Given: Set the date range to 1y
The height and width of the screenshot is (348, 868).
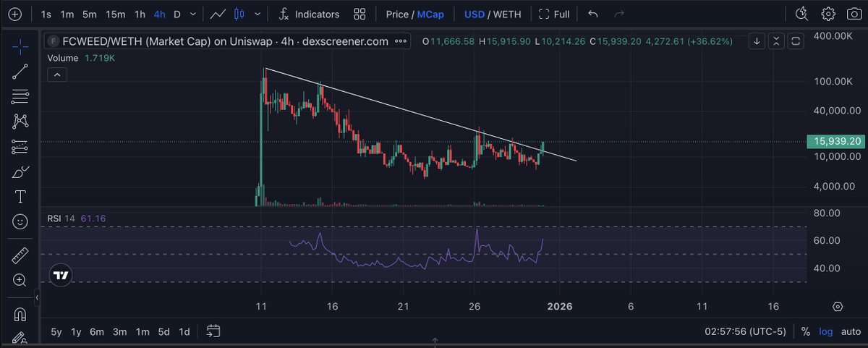Looking at the screenshot, I should click(x=76, y=332).
